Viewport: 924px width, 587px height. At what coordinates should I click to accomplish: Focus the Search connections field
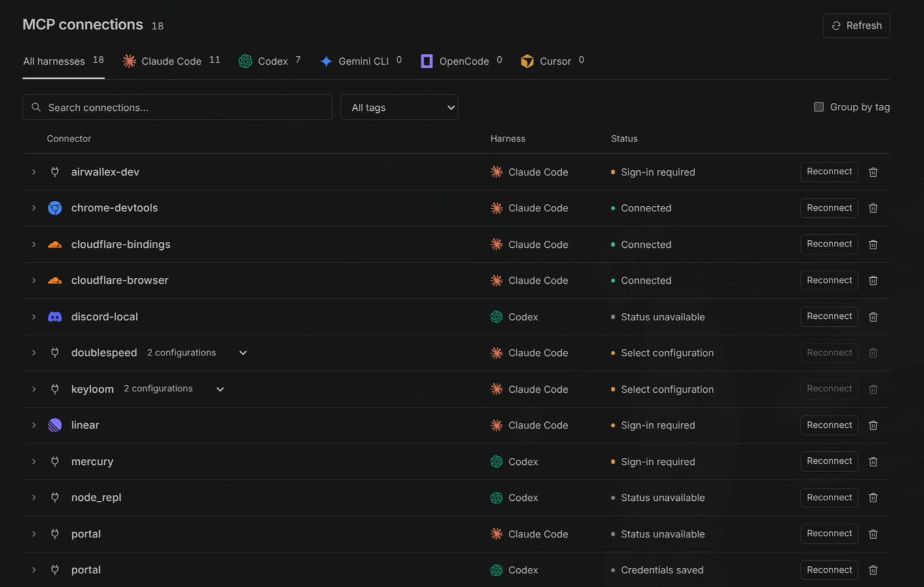click(x=177, y=107)
